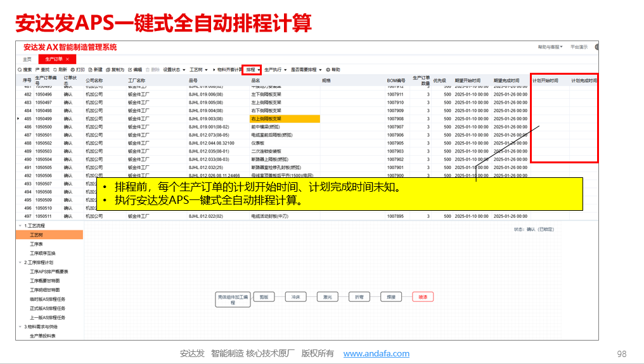Open the 是否需要排程 dropdown
The width and height of the screenshot is (644, 364).
[306, 70]
